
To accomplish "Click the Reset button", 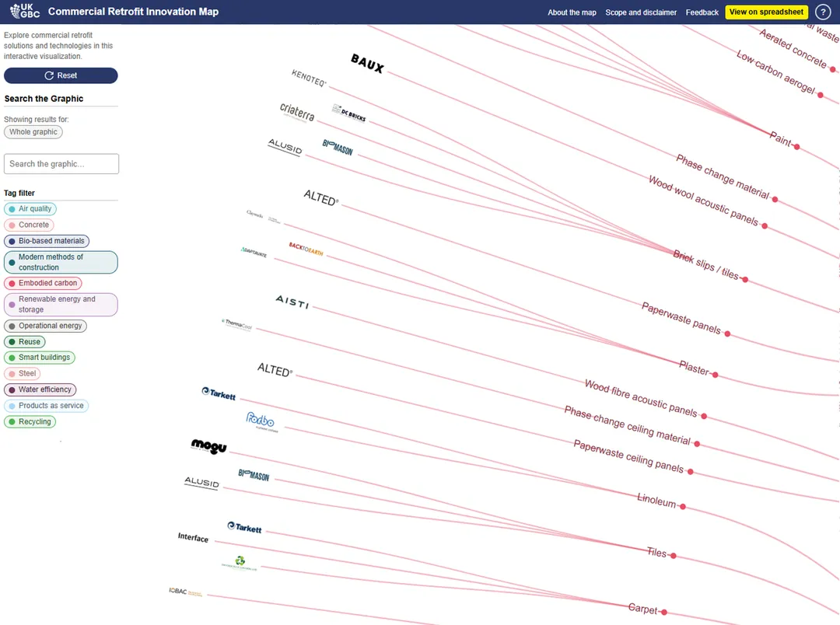I will point(61,75).
